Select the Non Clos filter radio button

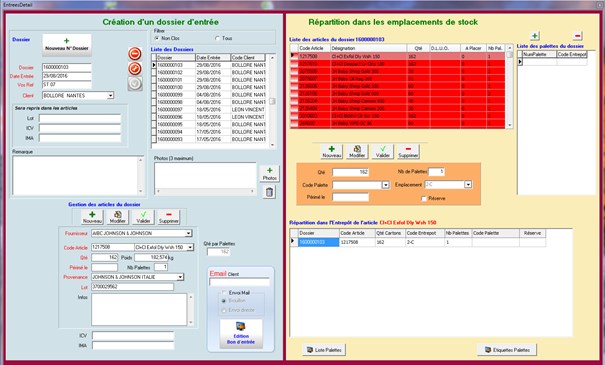point(157,38)
